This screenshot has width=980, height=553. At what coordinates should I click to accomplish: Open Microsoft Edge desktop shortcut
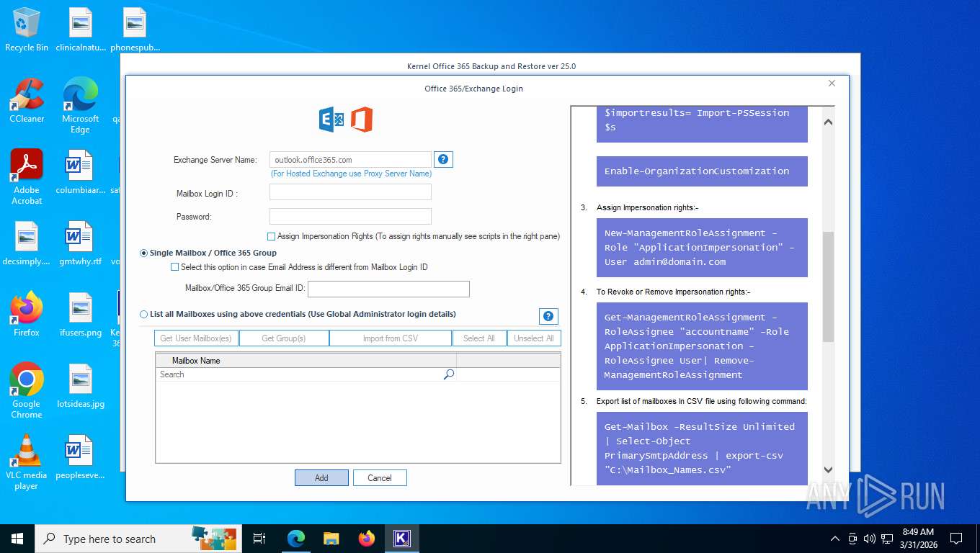[80, 105]
